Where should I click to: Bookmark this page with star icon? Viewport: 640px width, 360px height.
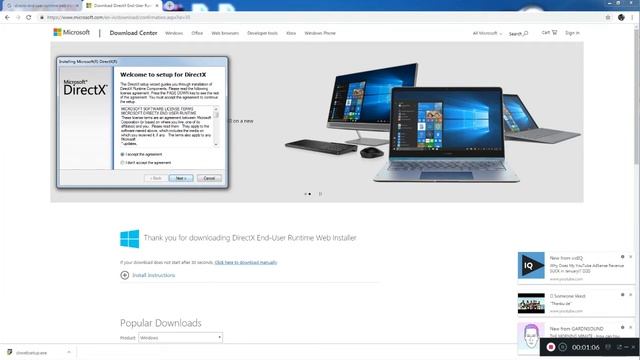[608, 17]
